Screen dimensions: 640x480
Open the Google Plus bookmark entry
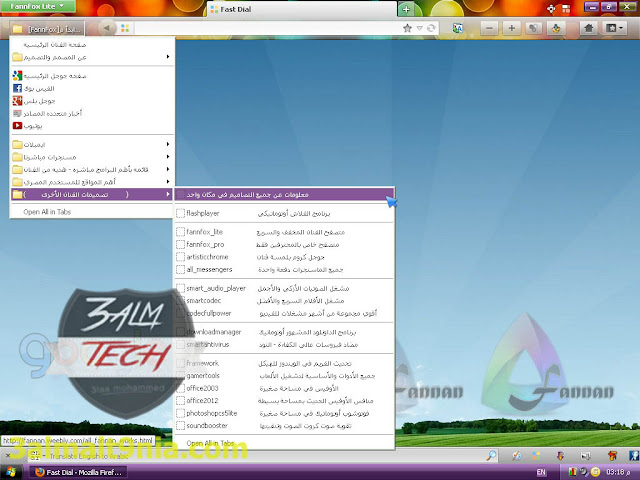tap(92, 101)
